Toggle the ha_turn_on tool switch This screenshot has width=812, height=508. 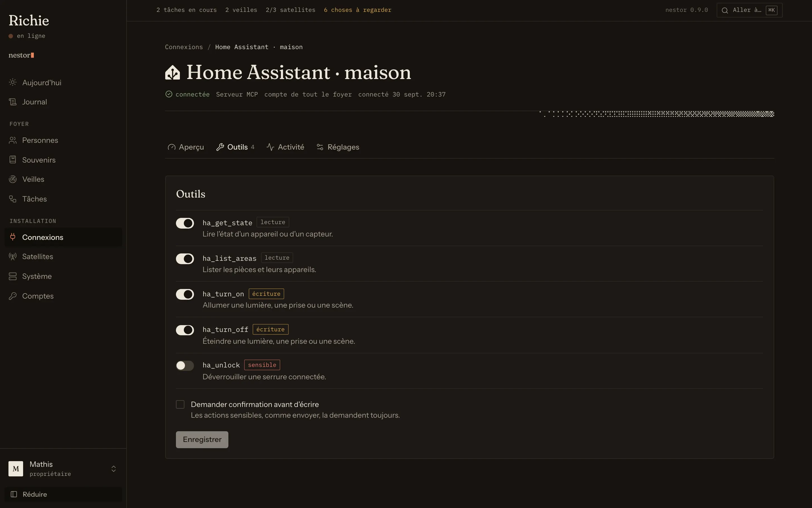(x=185, y=294)
